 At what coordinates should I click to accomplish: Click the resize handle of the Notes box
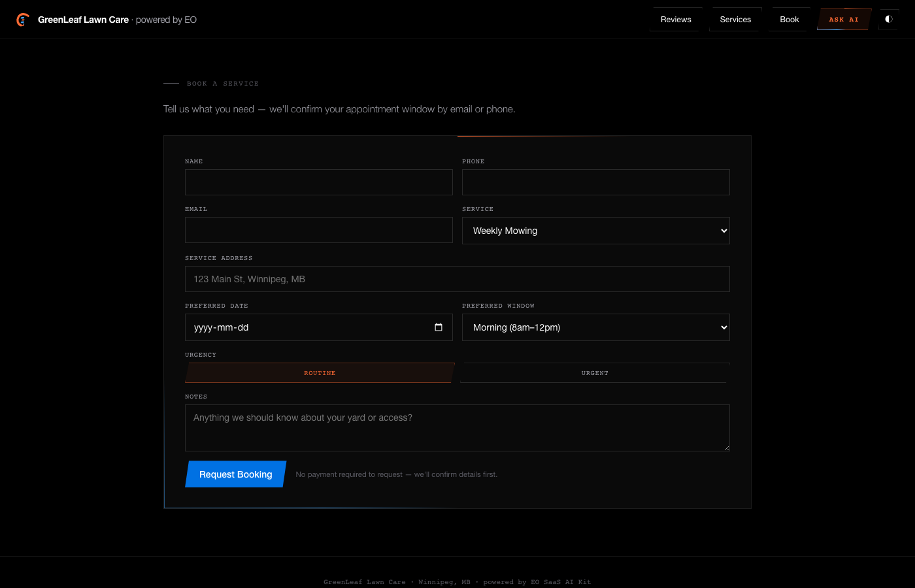pos(726,448)
